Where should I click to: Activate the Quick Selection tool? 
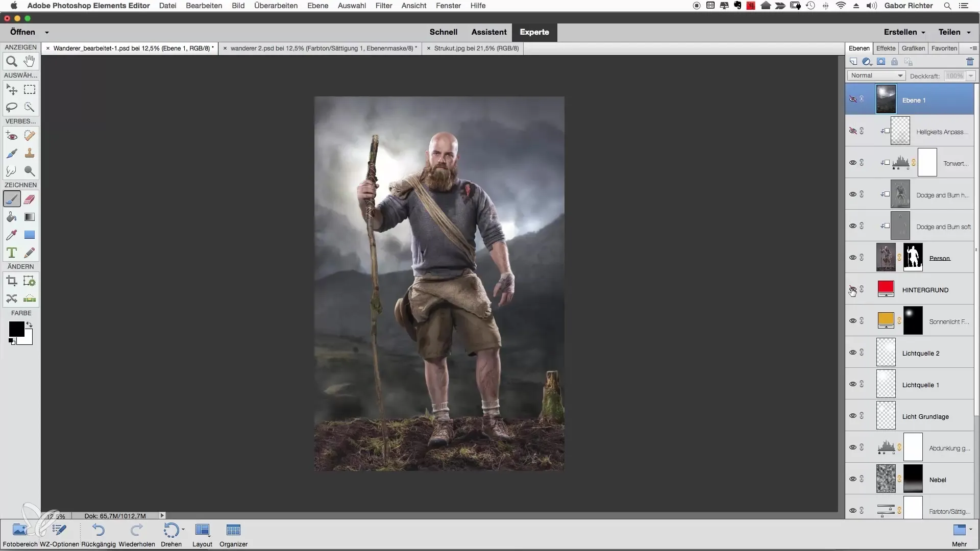coord(30,107)
